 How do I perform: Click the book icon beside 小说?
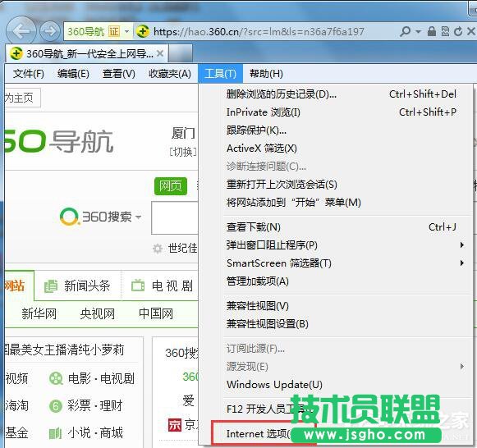coord(55,433)
